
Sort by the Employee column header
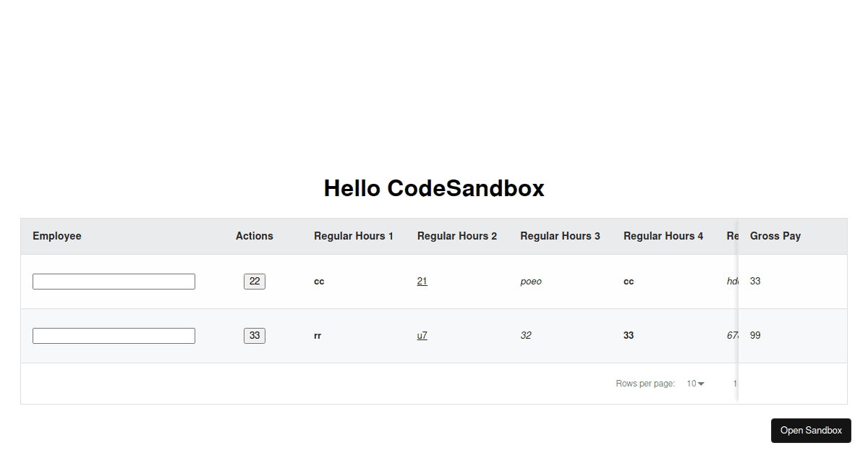coord(56,236)
